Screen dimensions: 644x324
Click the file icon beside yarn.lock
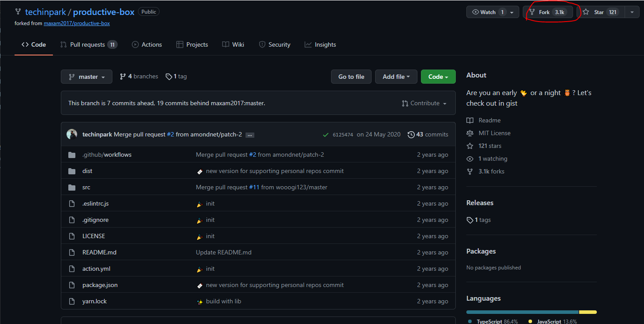(x=72, y=302)
